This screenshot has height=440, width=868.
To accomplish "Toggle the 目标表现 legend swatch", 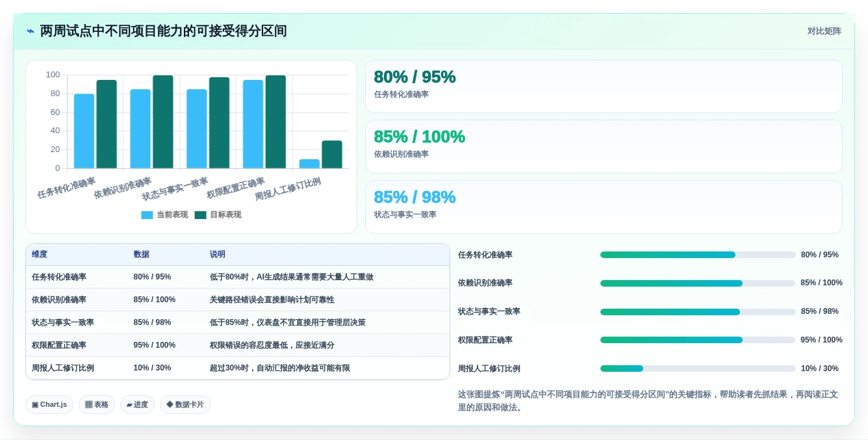I will [200, 215].
